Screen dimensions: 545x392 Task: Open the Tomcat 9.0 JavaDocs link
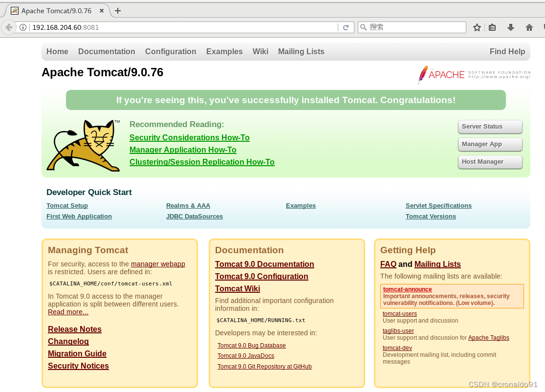point(246,355)
